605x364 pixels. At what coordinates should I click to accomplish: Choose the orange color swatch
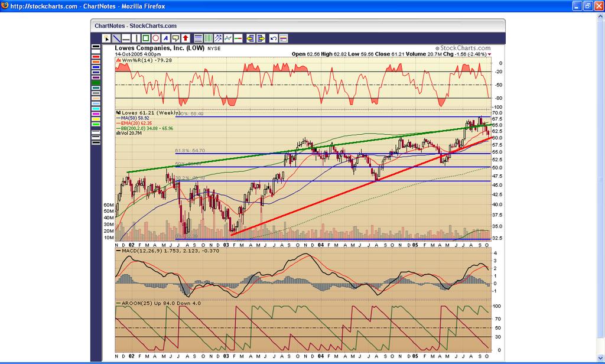(x=96, y=62)
